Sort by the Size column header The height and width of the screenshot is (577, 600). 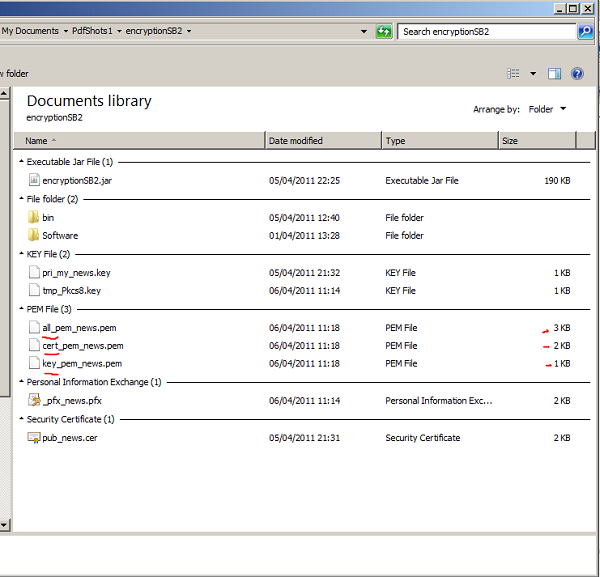click(537, 141)
